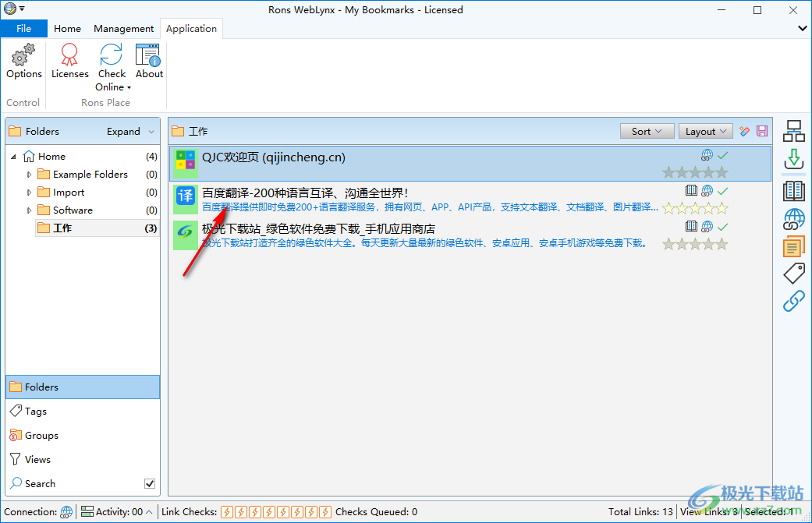Viewport: 812px width, 523px height.
Task: Click the tag icon in right sidebar
Action: [x=793, y=273]
